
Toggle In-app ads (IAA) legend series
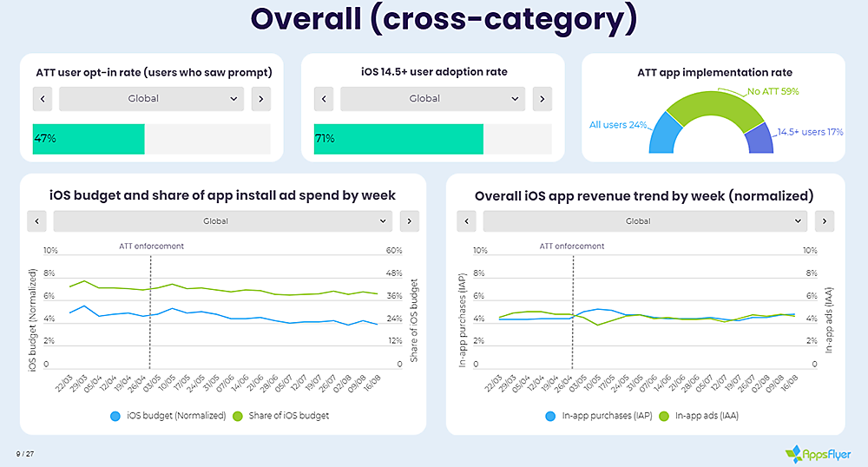coord(702,416)
